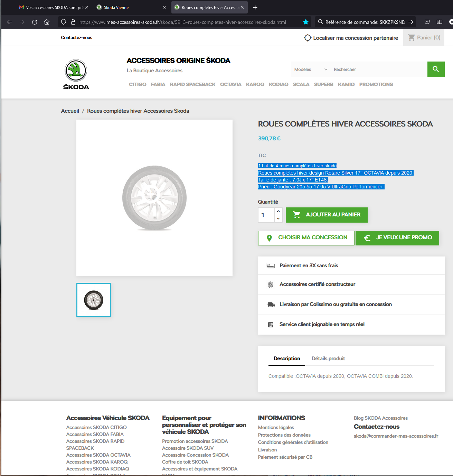Open Coffre de toit SKODA link
This screenshot has width=453, height=476.
click(x=185, y=462)
